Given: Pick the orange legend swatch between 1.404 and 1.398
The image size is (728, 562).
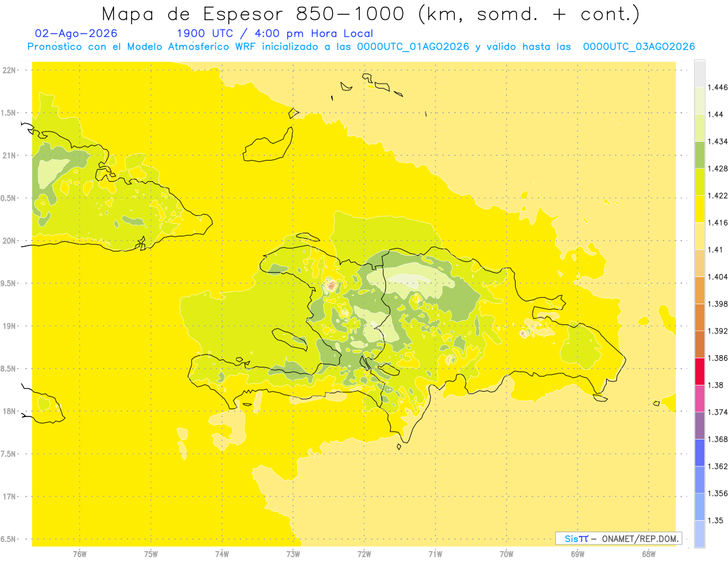Looking at the screenshot, I should pos(699,290).
